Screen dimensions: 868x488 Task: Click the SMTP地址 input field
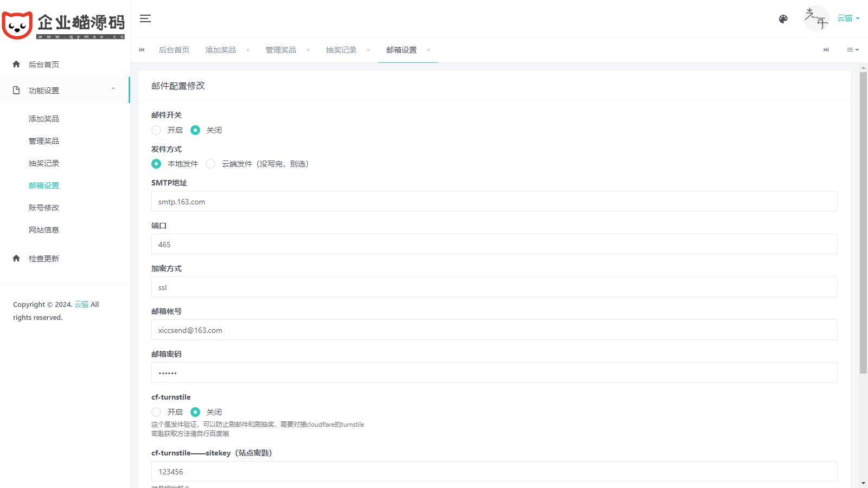point(494,201)
